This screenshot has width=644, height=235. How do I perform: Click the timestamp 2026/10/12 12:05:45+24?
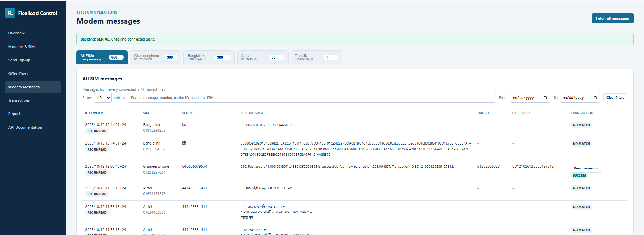(x=105, y=166)
